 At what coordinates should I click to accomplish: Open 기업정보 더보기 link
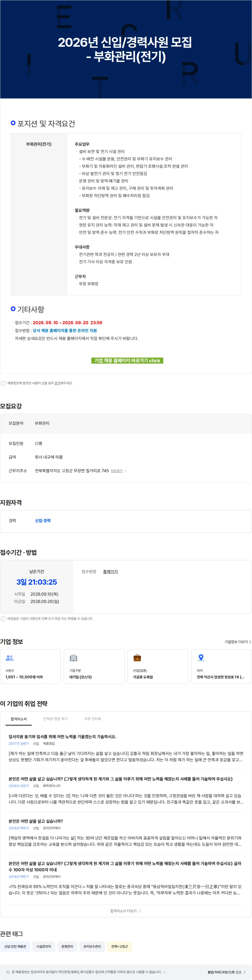coord(238,642)
